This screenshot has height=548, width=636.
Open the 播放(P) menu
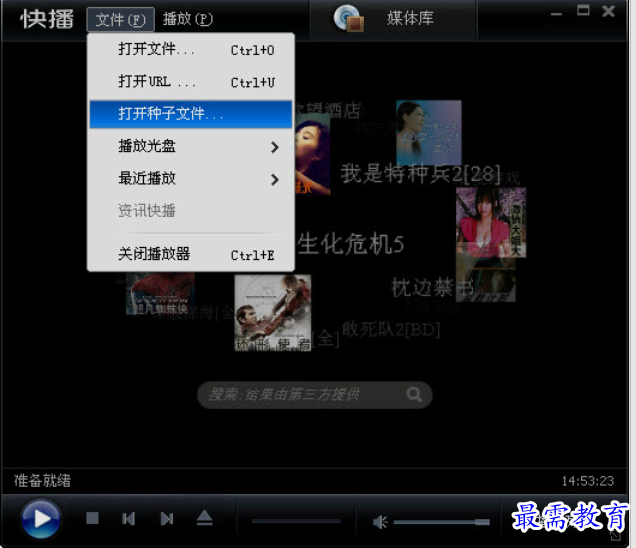click(x=187, y=19)
